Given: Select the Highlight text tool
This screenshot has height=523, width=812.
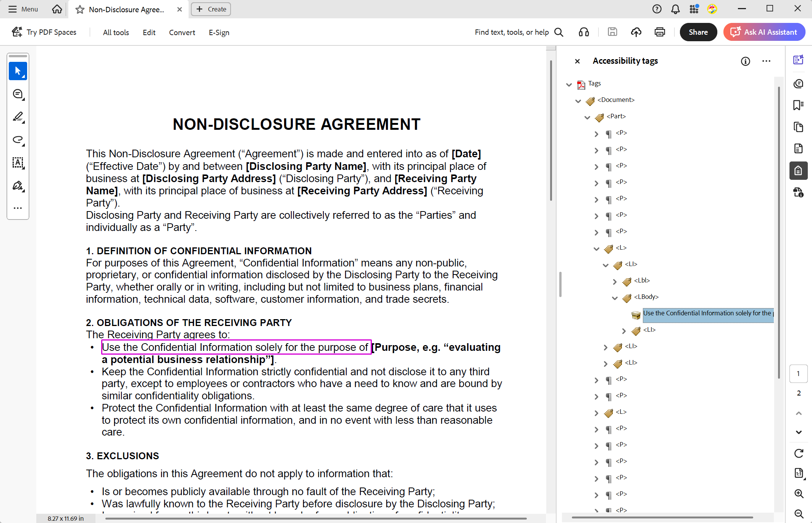Looking at the screenshot, I should tap(18, 117).
